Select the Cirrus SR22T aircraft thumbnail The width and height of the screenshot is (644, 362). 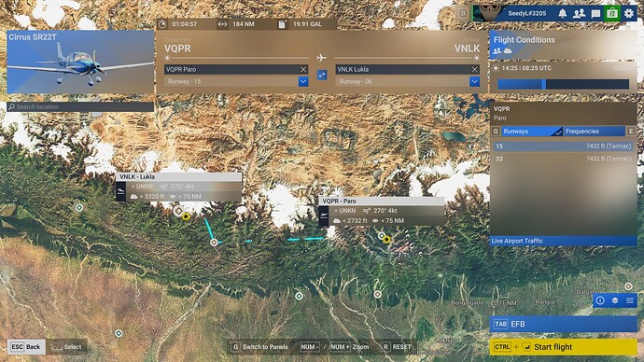(x=80, y=62)
